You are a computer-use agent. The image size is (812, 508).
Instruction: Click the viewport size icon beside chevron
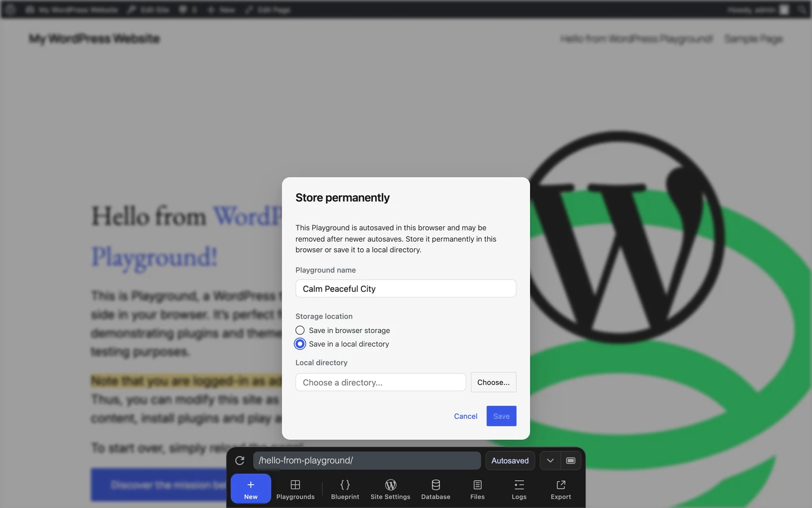(x=571, y=461)
